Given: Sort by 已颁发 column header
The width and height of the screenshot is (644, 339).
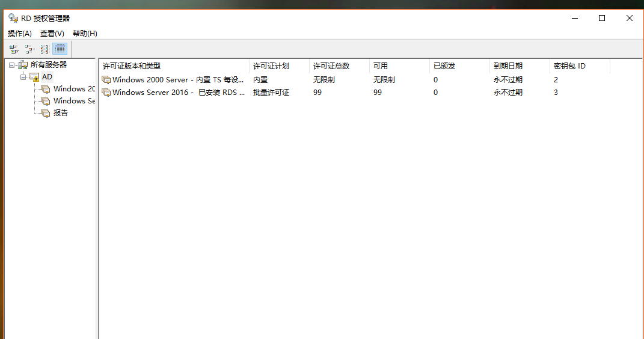Looking at the screenshot, I should pos(459,66).
